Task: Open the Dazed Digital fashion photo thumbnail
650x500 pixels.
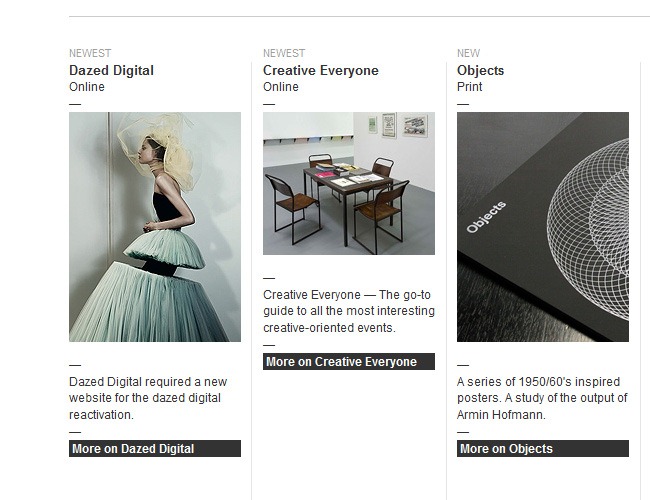Action: [x=154, y=226]
